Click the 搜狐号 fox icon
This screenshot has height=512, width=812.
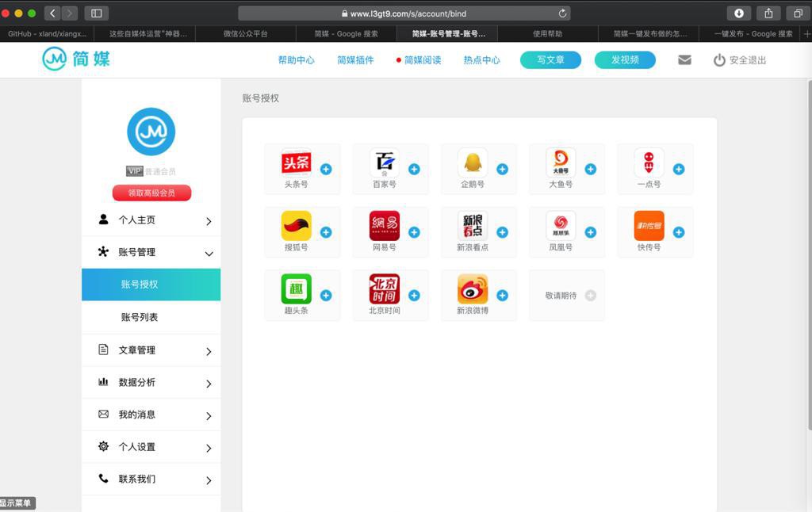297,226
